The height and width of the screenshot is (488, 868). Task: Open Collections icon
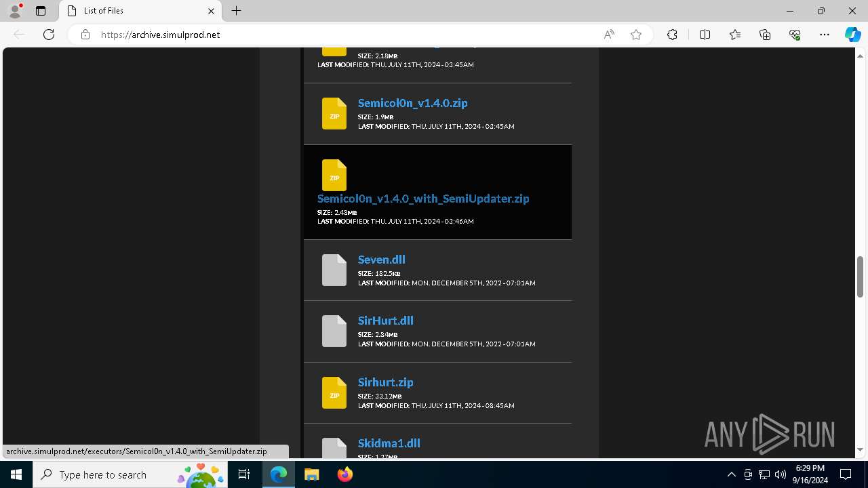[x=765, y=35]
